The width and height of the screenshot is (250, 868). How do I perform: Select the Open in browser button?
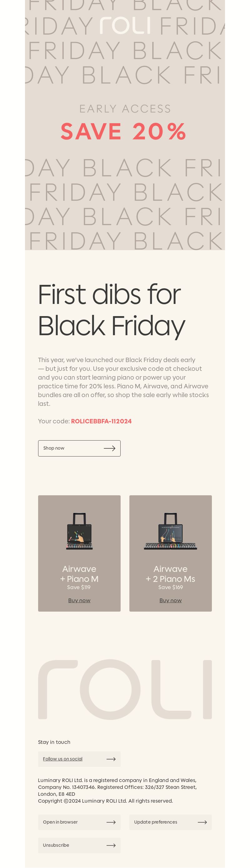coord(79,822)
